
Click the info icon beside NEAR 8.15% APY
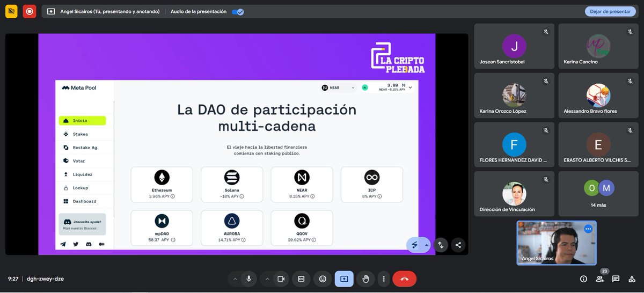(312, 196)
